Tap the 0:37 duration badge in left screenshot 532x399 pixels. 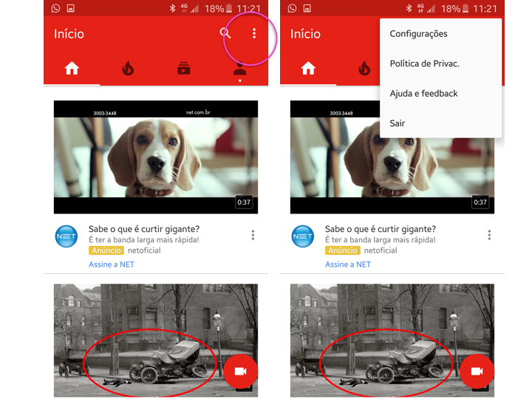coord(244,202)
